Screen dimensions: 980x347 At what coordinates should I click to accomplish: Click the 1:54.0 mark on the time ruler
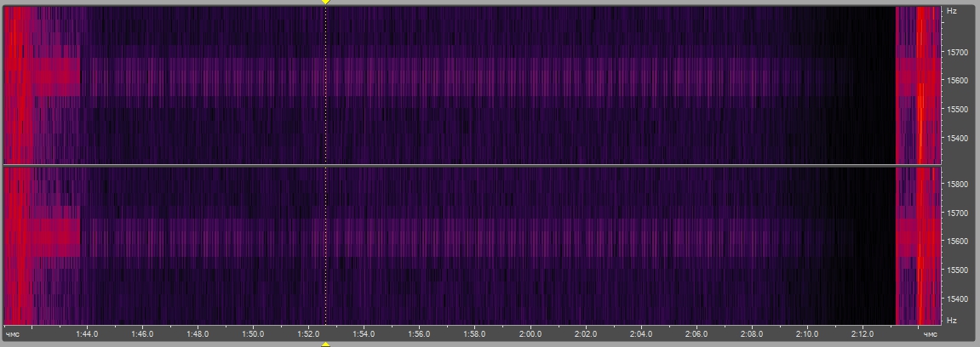(364, 334)
